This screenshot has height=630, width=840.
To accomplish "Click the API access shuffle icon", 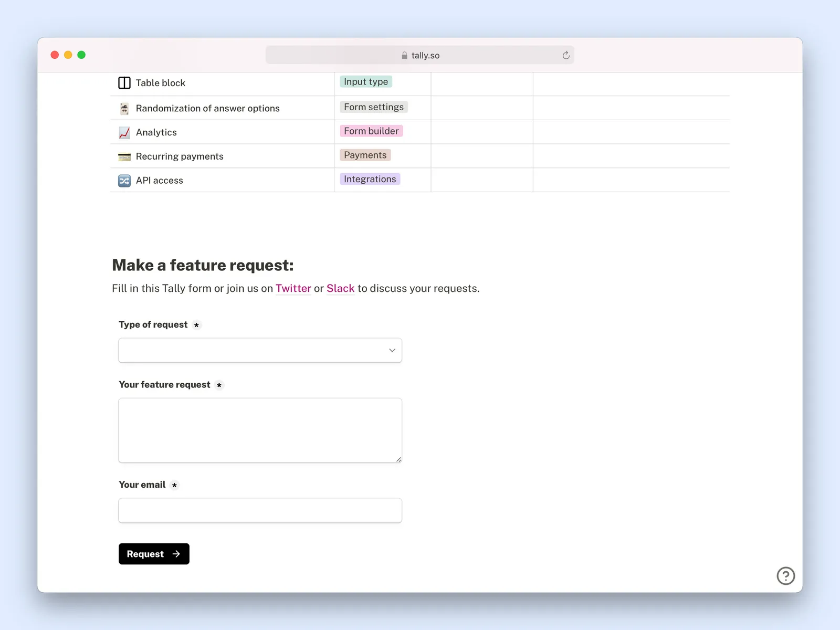I will pyautogui.click(x=124, y=181).
